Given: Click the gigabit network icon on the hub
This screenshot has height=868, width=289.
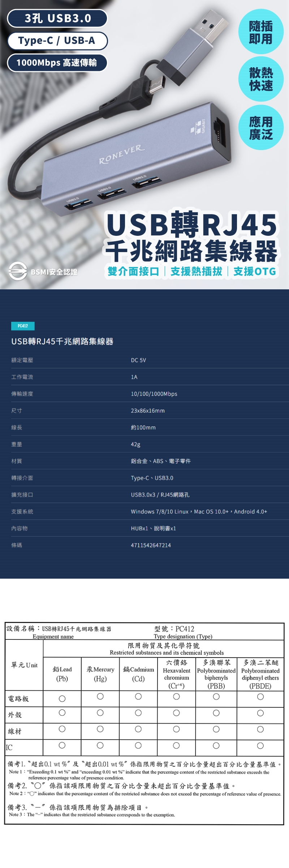Looking at the screenshot, I should pos(196,127).
